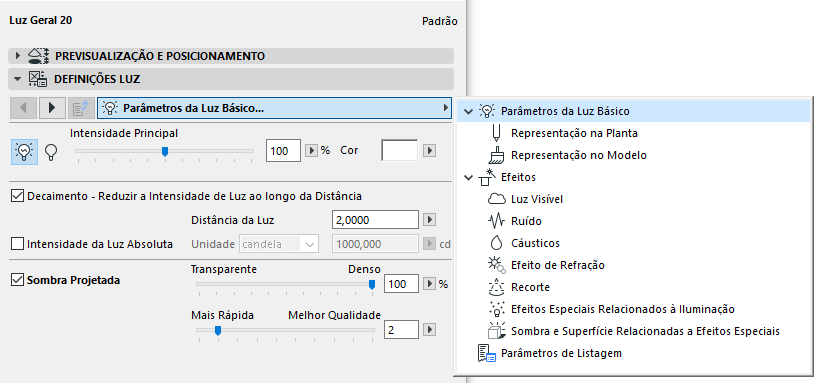Collapse Parâmetros da Luz Básico tree group
Screen dimensions: 819x383
[x=468, y=111]
